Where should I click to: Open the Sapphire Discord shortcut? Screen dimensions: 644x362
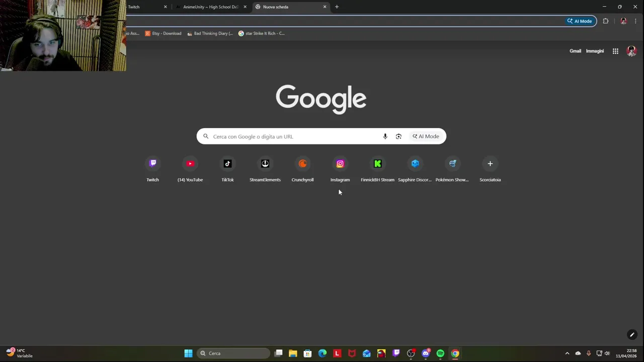[415, 170]
